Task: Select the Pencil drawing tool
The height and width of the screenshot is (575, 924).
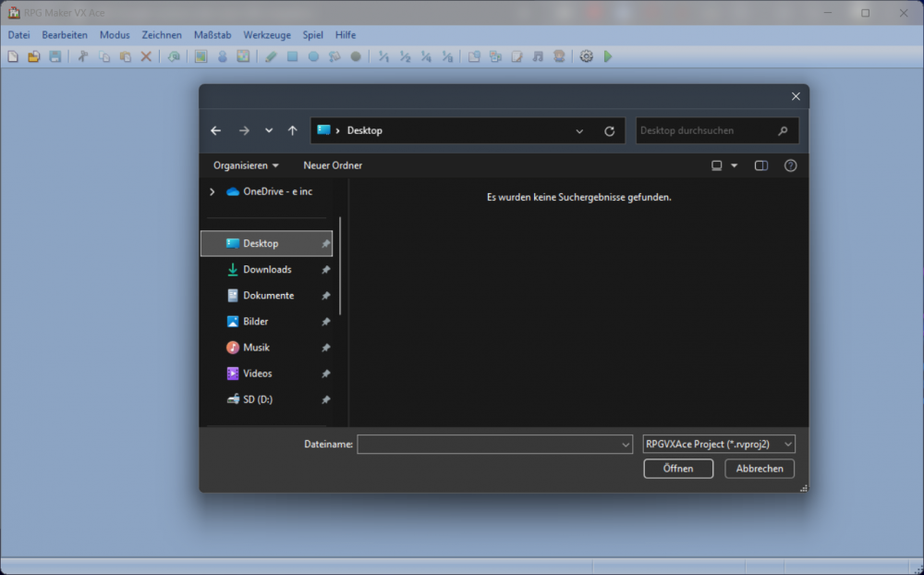Action: 271,56
